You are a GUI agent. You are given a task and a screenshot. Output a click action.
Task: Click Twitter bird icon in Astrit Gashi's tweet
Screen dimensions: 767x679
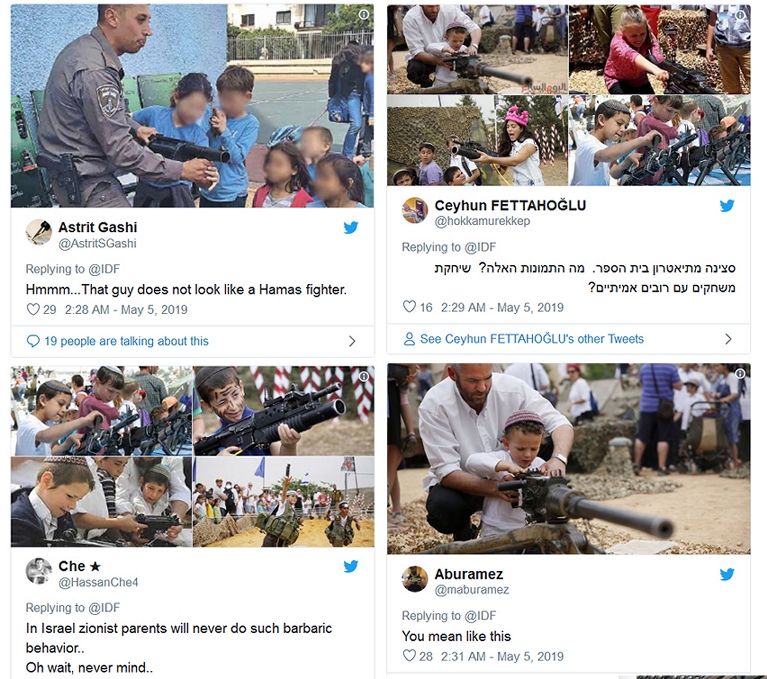click(351, 227)
